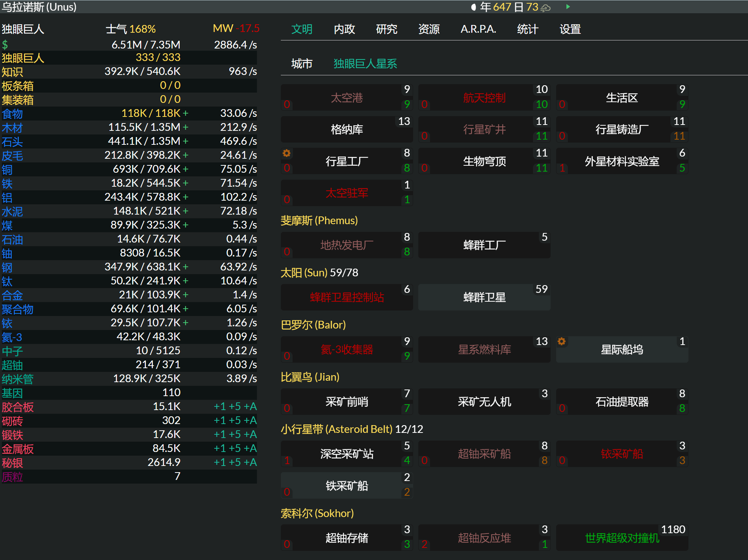Open the gear settings on 星际船坞
The image size is (748, 560).
(562, 341)
